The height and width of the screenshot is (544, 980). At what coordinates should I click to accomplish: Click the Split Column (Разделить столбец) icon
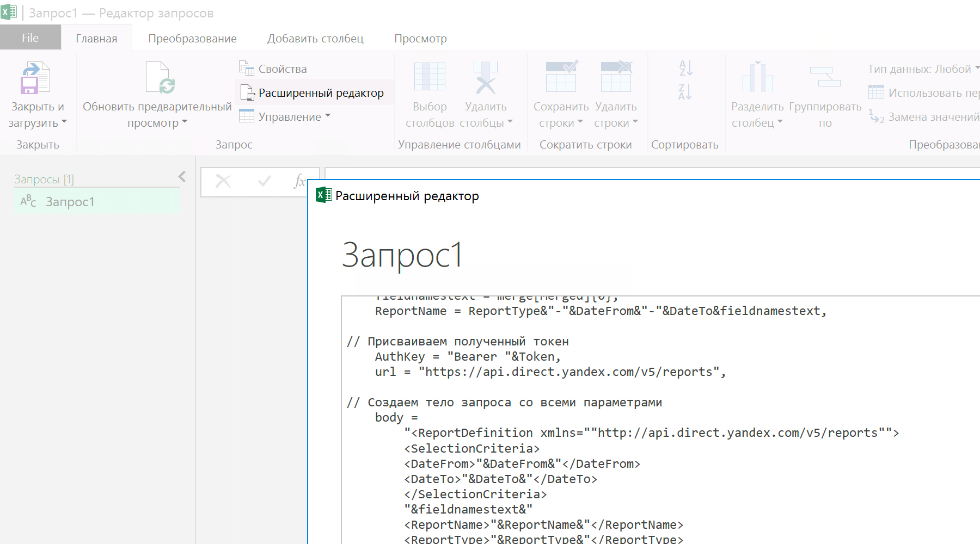758,77
